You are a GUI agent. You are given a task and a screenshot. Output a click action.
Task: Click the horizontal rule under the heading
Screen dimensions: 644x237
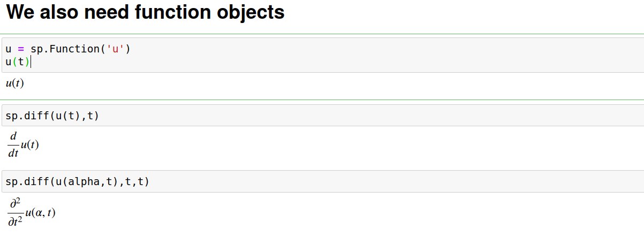pyautogui.click(x=322, y=34)
